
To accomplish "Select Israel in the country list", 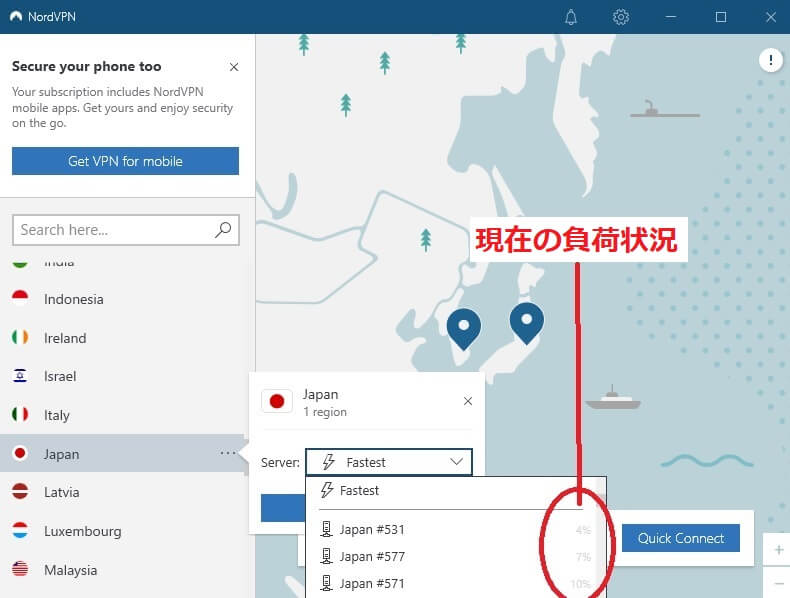I will tap(124, 376).
